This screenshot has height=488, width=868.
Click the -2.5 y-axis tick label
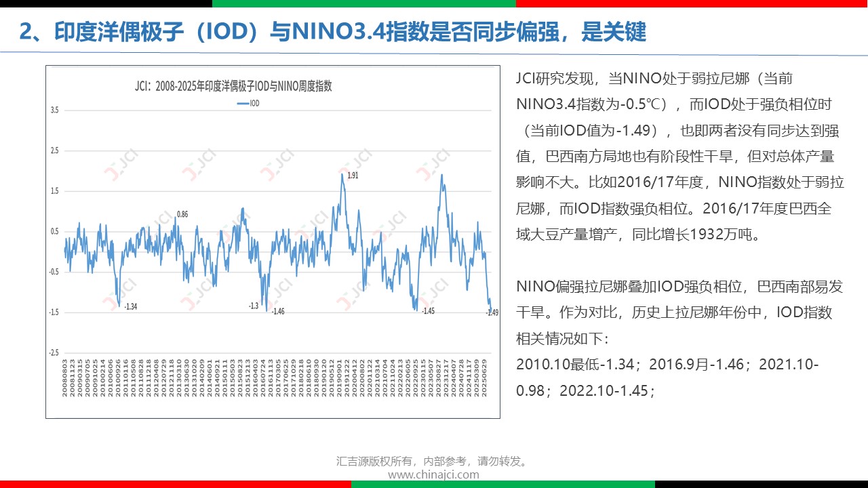point(54,353)
